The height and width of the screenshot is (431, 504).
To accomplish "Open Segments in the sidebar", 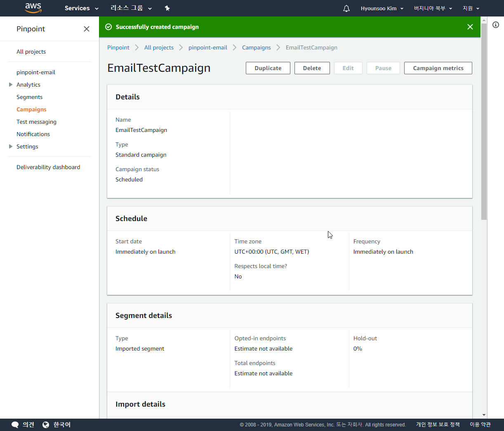I will pyautogui.click(x=29, y=97).
